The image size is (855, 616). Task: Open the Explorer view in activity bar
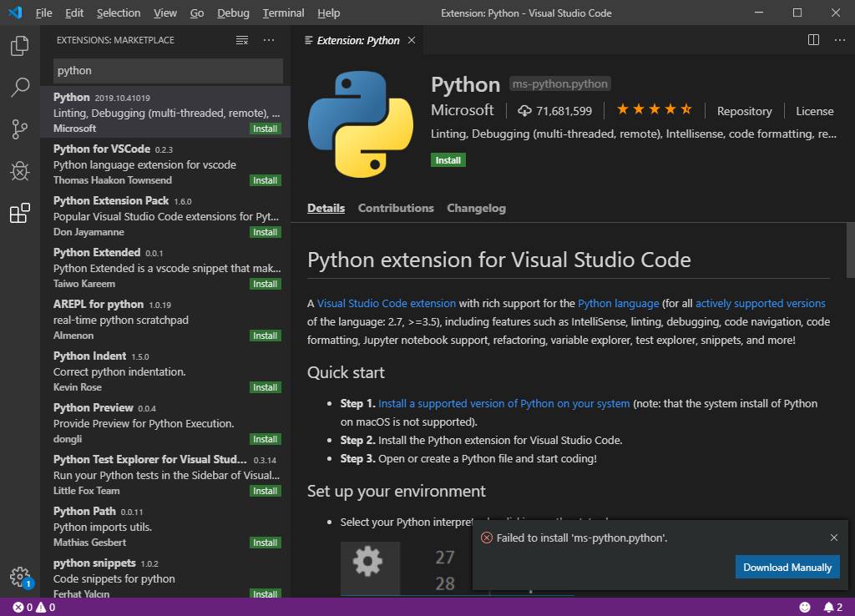pyautogui.click(x=19, y=46)
